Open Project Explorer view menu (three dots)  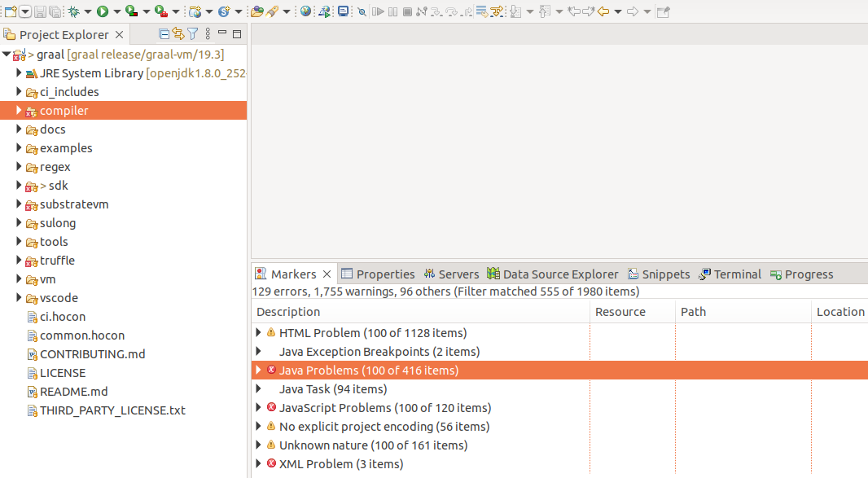click(208, 34)
